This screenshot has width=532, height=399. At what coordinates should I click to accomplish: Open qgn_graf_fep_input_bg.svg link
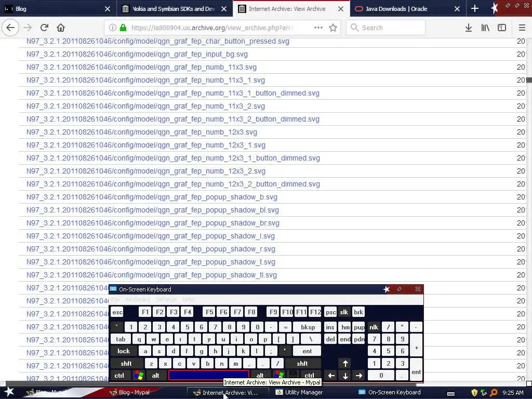137,54
